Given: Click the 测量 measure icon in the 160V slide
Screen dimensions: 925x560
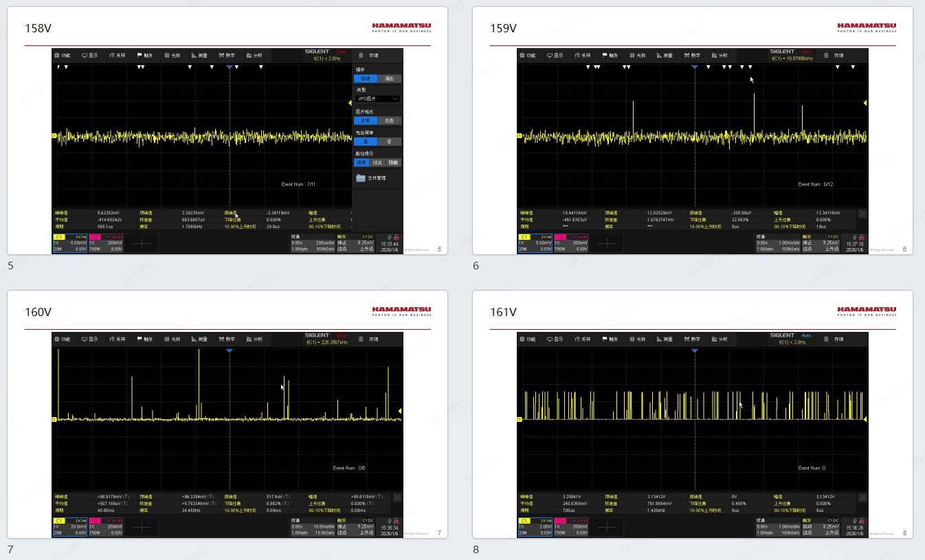Looking at the screenshot, I should (199, 339).
